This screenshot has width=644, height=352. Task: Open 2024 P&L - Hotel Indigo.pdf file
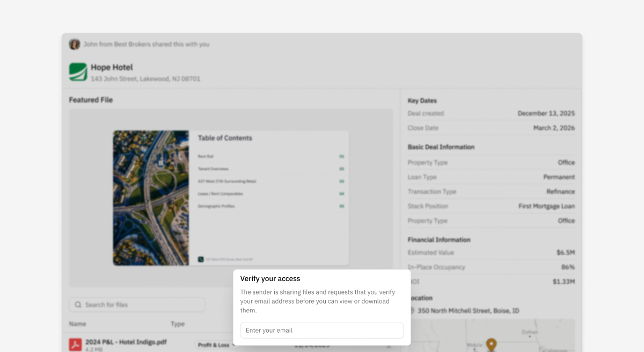pyautogui.click(x=126, y=341)
